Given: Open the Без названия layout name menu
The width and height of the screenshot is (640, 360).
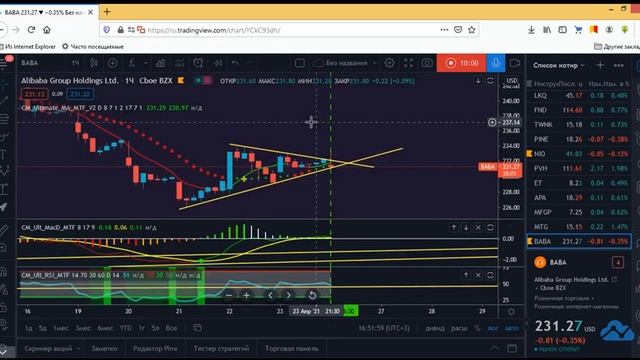Looking at the screenshot, I should pyautogui.click(x=346, y=63).
